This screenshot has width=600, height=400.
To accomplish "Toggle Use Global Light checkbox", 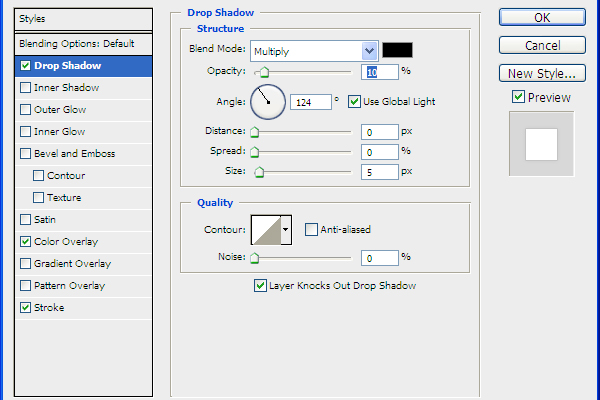I will click(354, 102).
